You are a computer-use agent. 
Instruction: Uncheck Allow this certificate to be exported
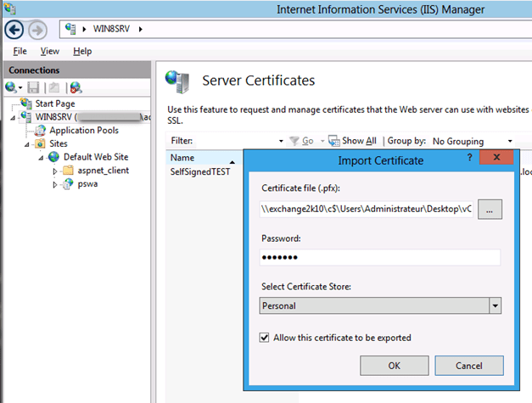click(265, 338)
